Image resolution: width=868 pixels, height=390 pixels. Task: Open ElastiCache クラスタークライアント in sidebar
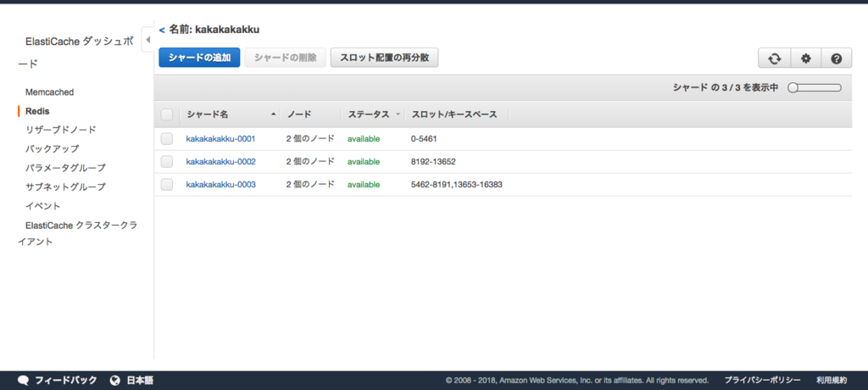point(77,233)
